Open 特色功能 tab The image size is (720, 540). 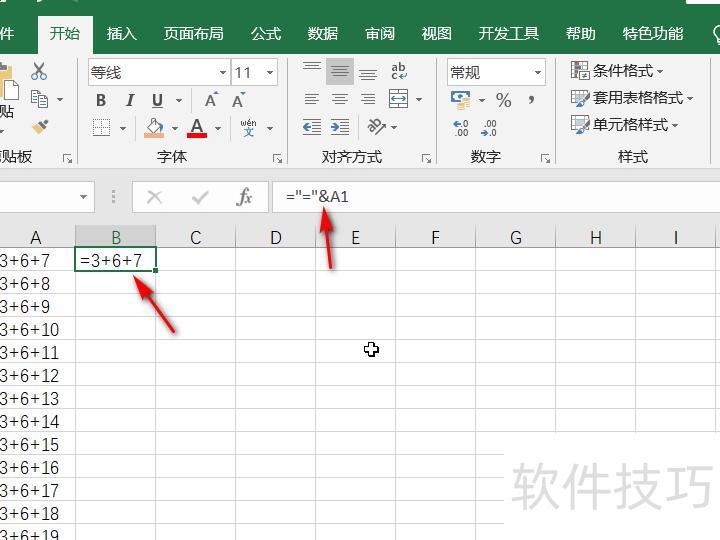652,34
